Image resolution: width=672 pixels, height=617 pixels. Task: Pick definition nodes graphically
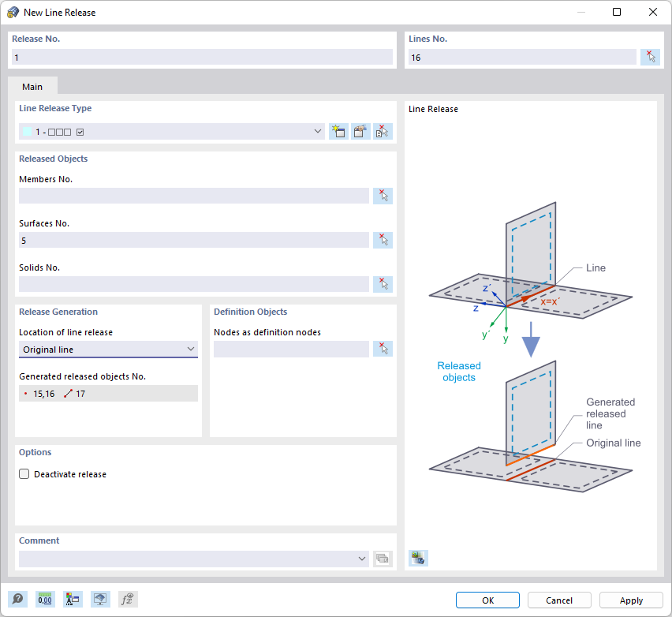pos(383,348)
